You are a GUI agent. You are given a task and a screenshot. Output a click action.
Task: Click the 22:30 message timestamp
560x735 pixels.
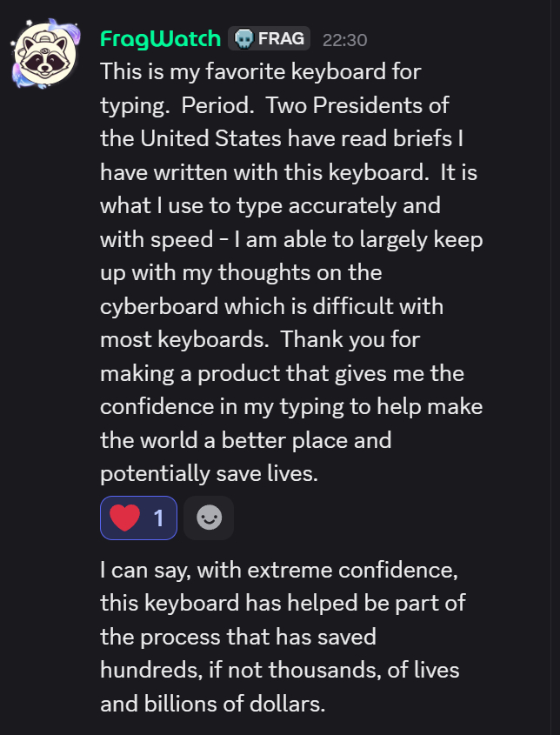(x=344, y=39)
